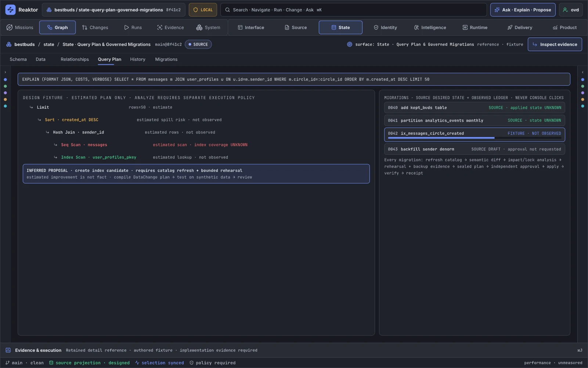This screenshot has width=588, height=368.
Task: Select the Seq Scan · messages plan row
Action: [196, 145]
